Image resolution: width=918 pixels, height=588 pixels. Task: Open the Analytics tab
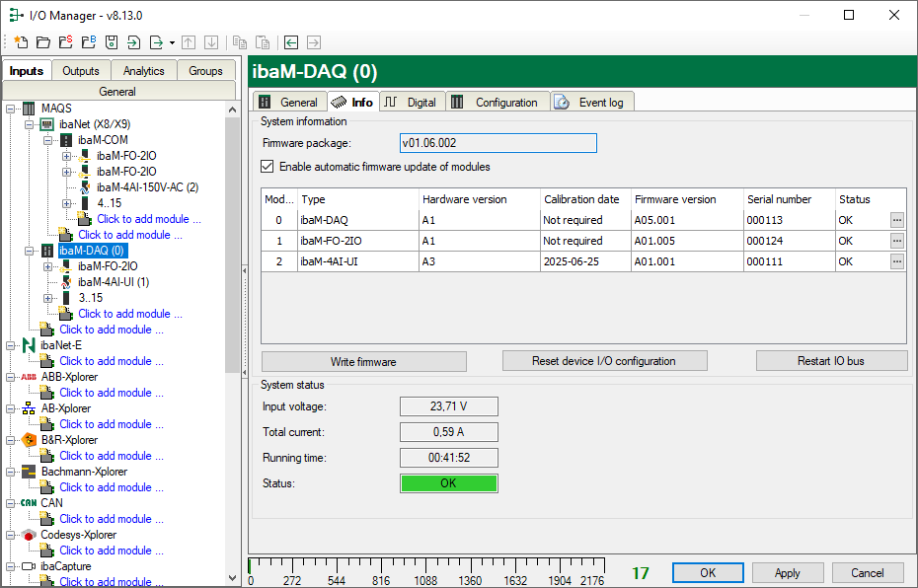[143, 71]
